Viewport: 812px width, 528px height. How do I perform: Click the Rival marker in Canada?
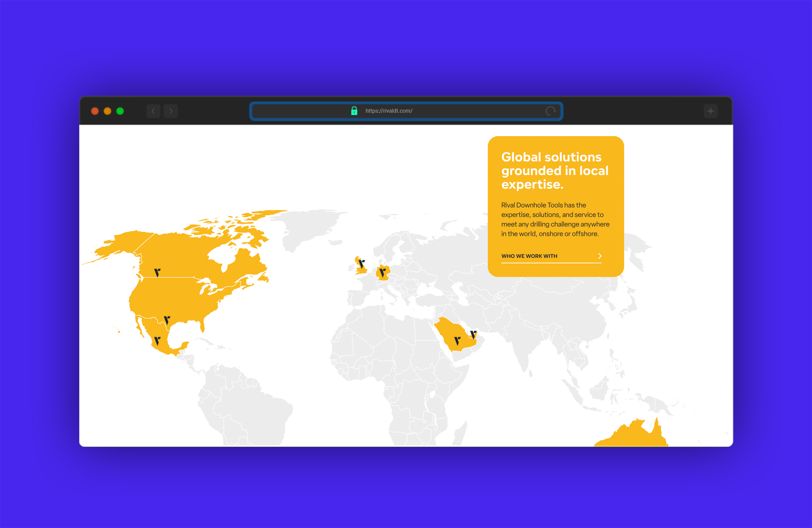click(157, 272)
